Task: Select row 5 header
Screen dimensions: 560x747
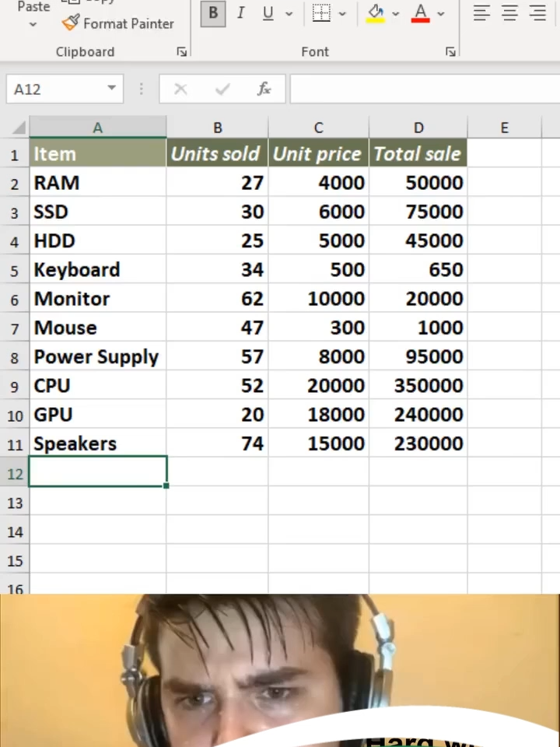Action: pos(14,271)
